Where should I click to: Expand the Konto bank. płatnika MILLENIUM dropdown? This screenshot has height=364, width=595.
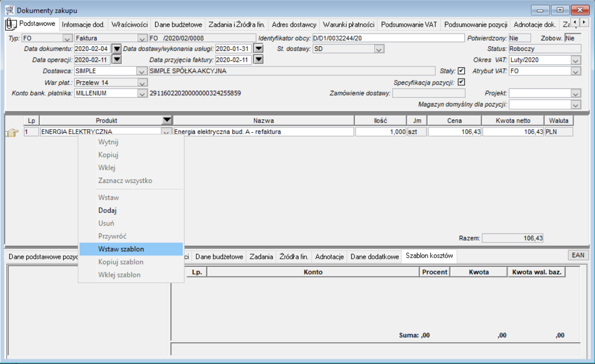tap(142, 93)
